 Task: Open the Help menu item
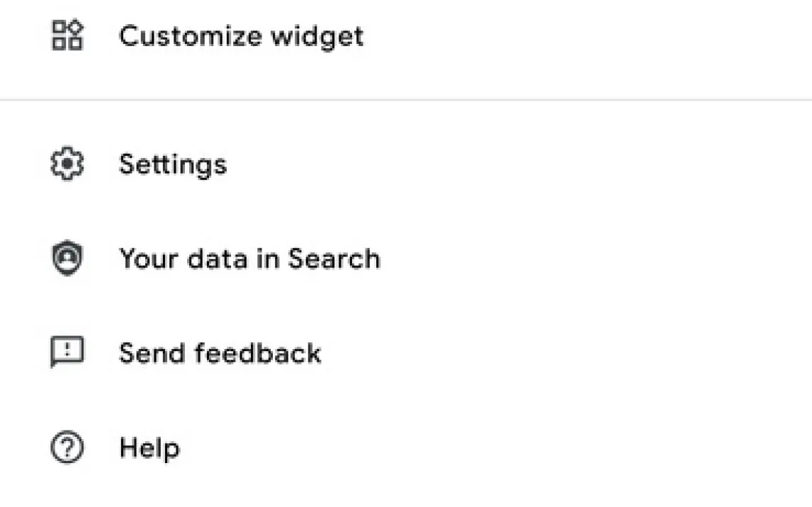pyautogui.click(x=150, y=448)
